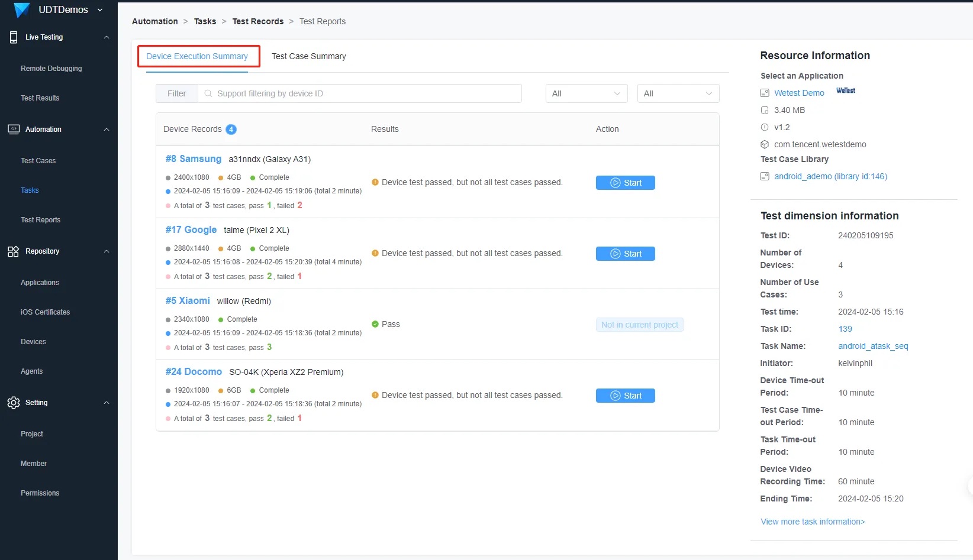973x560 pixels.
Task: Click the UDTDemos logo icon
Action: 22,10
